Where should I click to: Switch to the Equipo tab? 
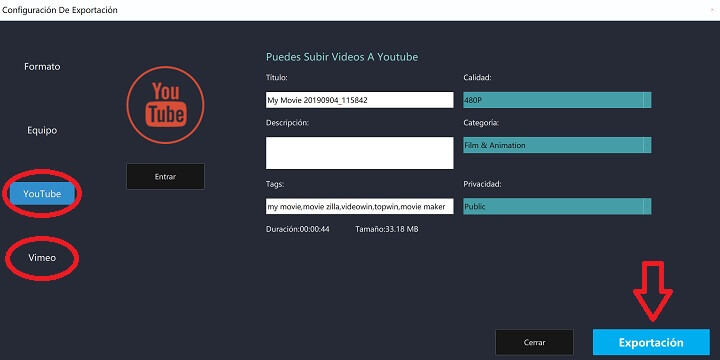pyautogui.click(x=42, y=130)
